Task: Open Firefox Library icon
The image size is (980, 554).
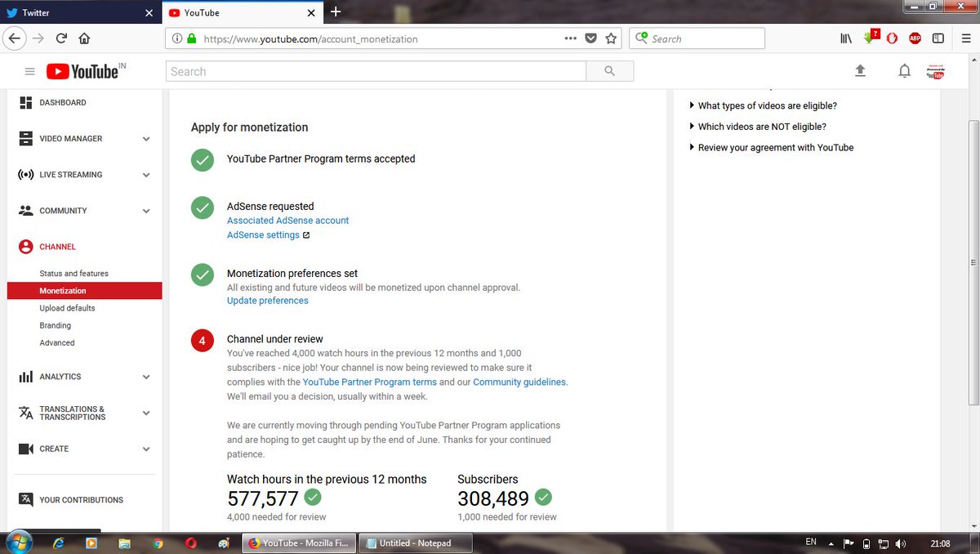Action: (x=846, y=38)
